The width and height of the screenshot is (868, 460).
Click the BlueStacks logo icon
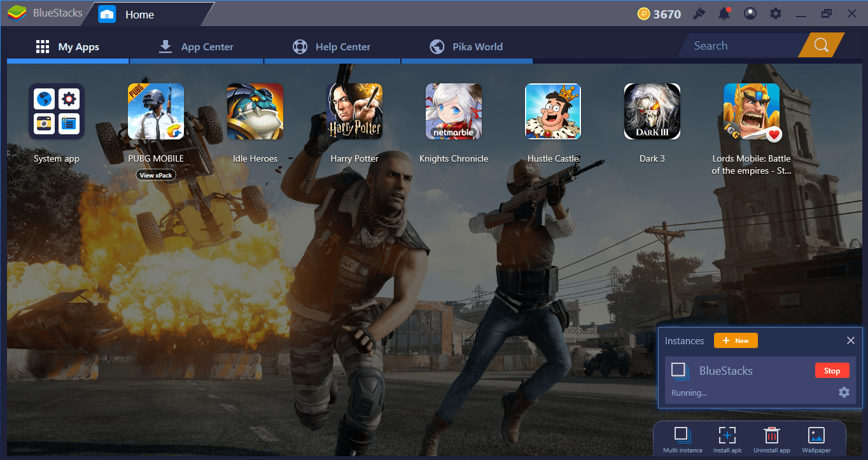[17, 13]
